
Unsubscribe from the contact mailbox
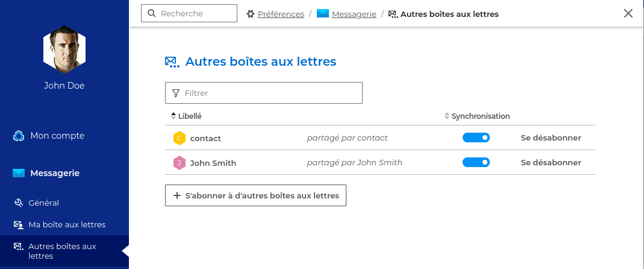point(551,138)
